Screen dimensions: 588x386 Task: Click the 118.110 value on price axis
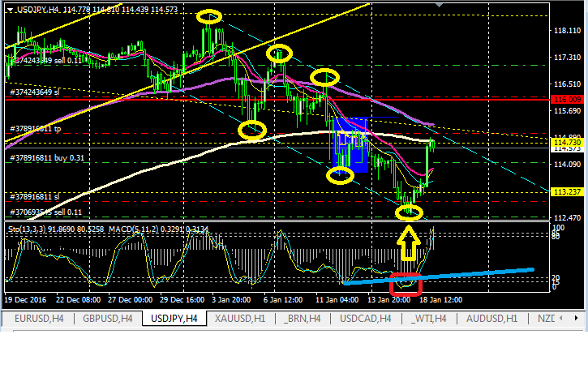pyautogui.click(x=568, y=31)
